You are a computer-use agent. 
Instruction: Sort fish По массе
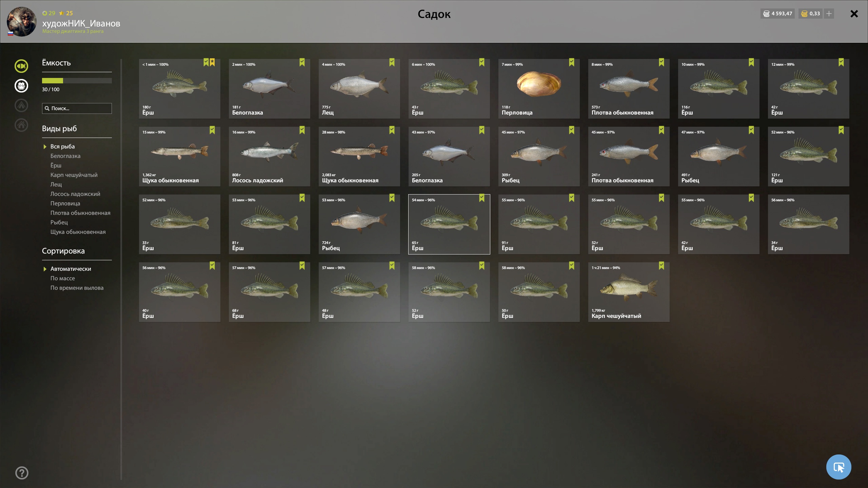(x=63, y=278)
